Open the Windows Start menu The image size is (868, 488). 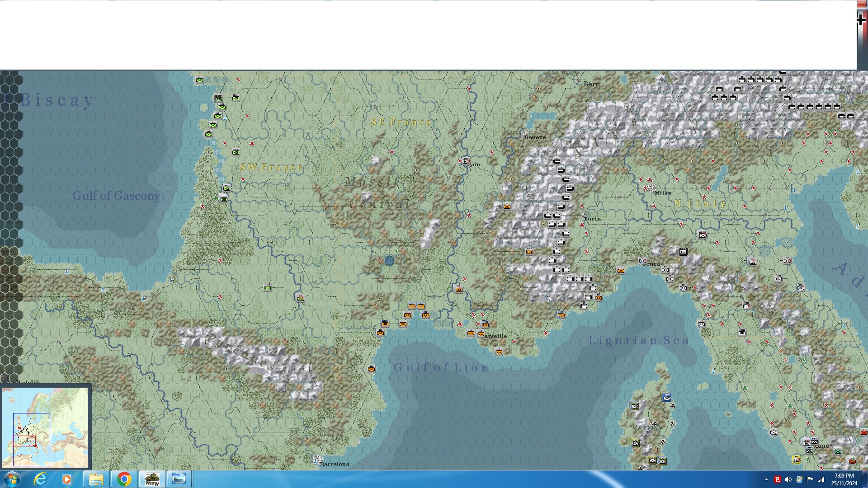click(11, 479)
